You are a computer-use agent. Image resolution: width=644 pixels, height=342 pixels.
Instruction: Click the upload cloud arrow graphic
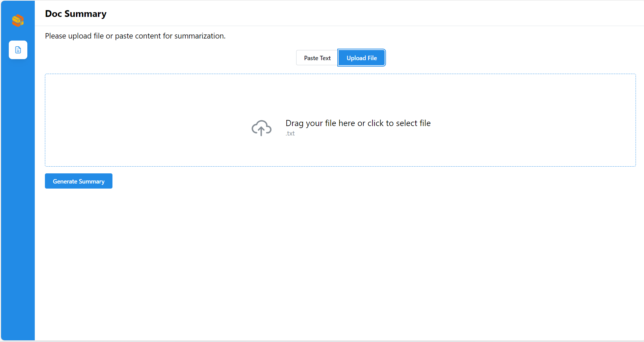(262, 128)
